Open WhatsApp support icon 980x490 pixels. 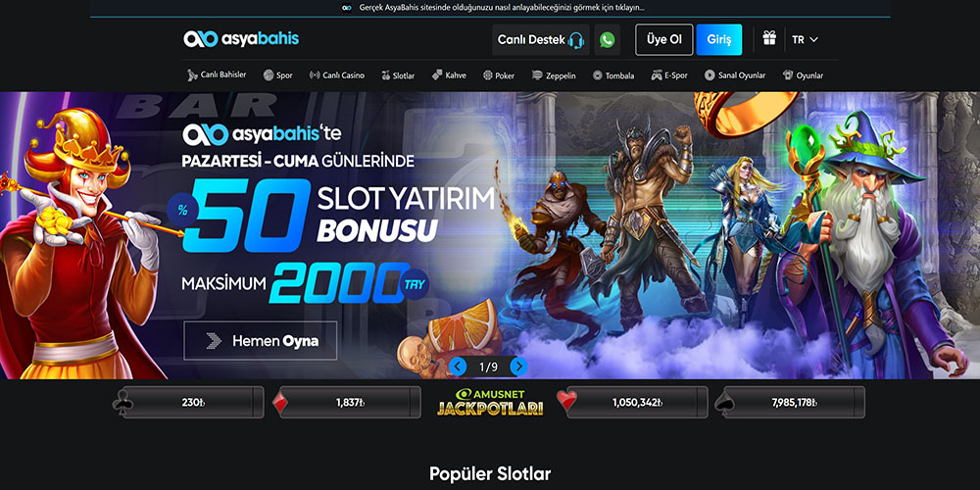tap(607, 39)
